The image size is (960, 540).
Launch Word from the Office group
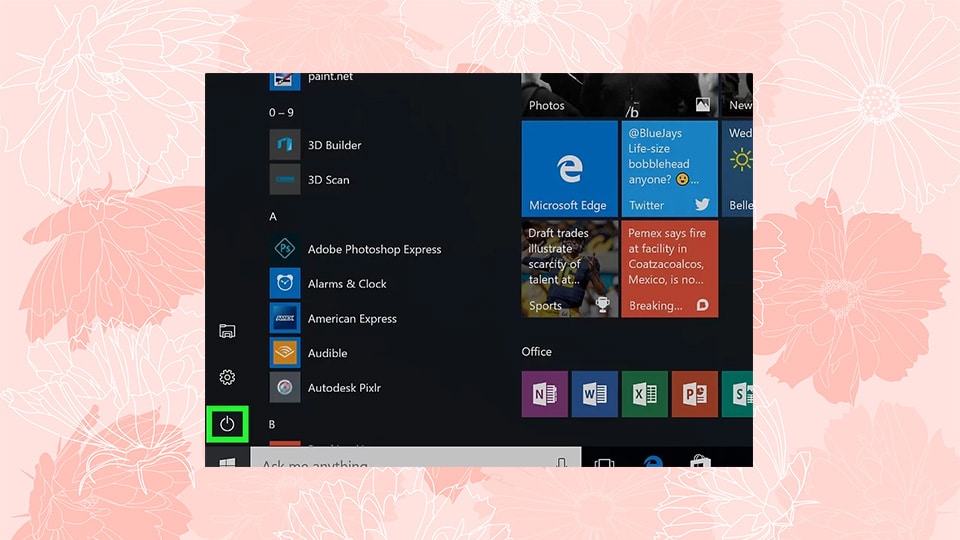point(594,394)
